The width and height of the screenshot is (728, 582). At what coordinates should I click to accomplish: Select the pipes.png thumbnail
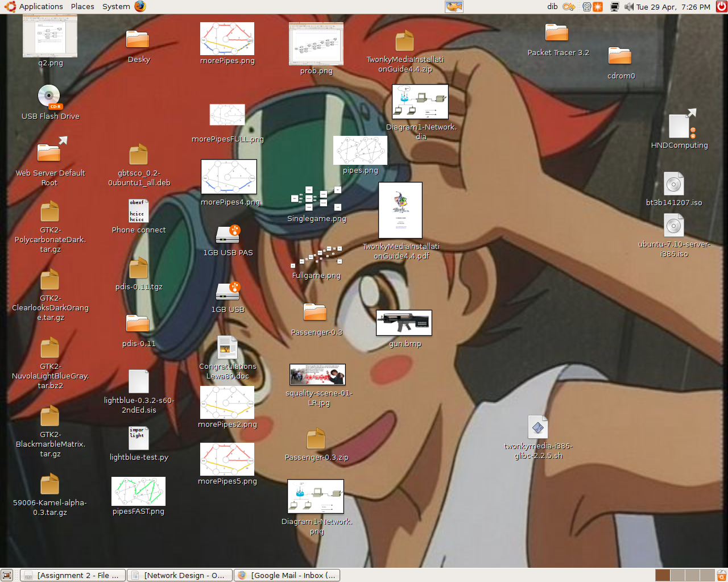[x=360, y=151]
